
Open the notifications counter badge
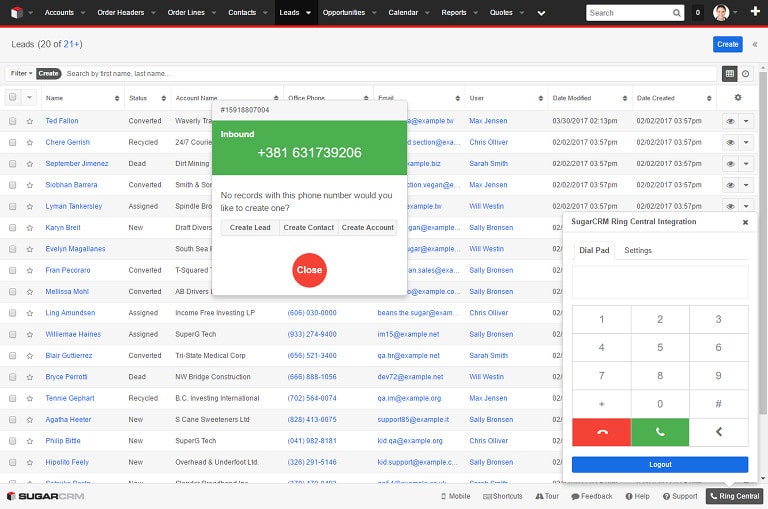(697, 13)
